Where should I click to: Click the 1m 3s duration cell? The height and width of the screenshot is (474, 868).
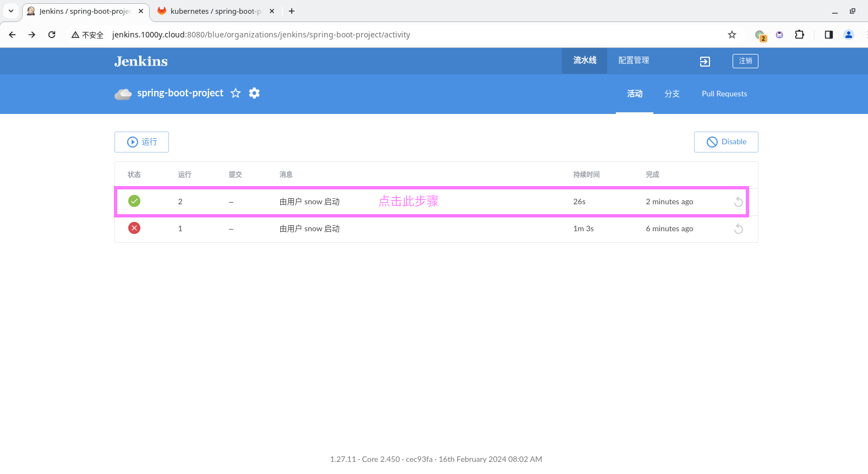[583, 228]
